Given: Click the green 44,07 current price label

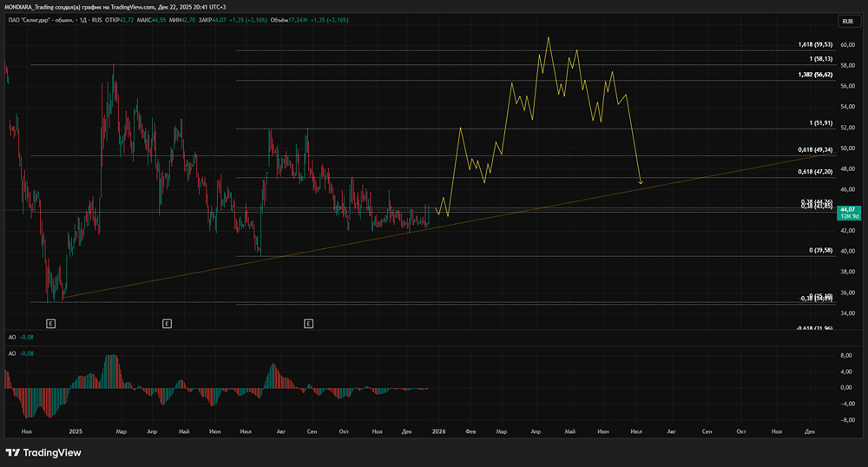Looking at the screenshot, I should click(x=846, y=210).
